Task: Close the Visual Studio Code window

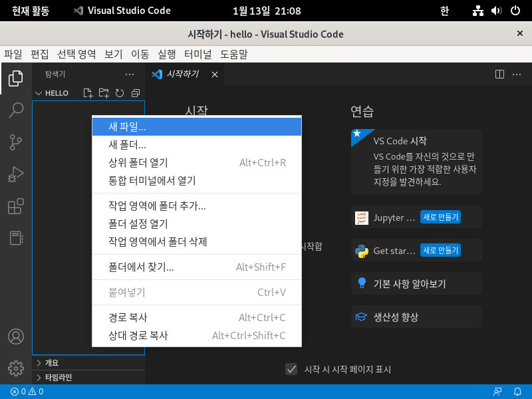Action: (x=520, y=34)
